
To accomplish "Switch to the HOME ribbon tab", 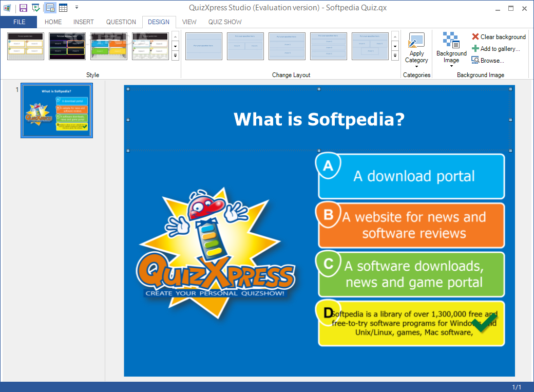I will tap(53, 22).
